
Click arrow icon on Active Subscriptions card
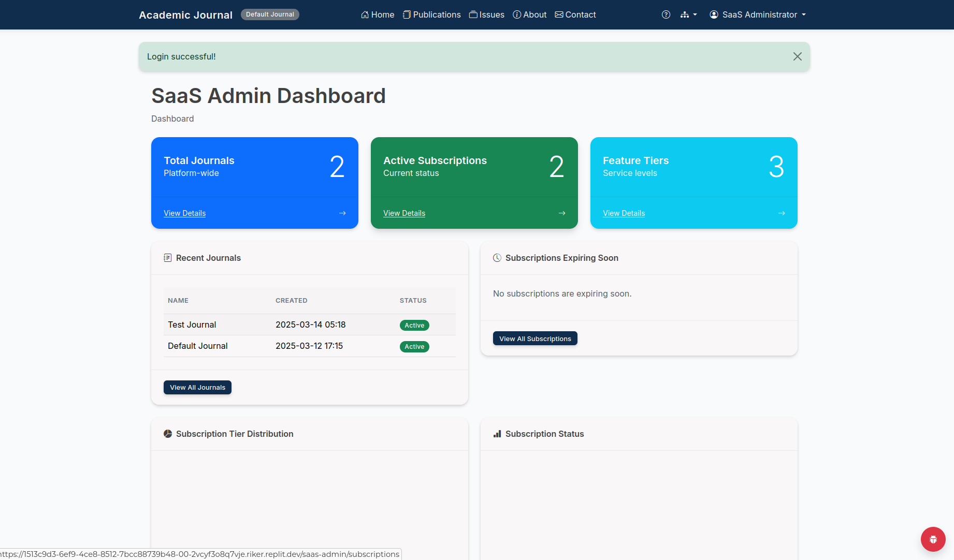(562, 213)
